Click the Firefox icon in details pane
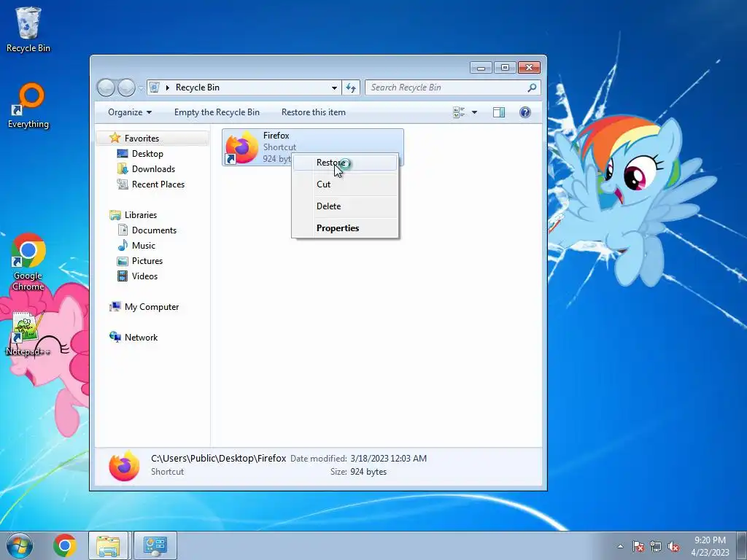 (x=124, y=466)
